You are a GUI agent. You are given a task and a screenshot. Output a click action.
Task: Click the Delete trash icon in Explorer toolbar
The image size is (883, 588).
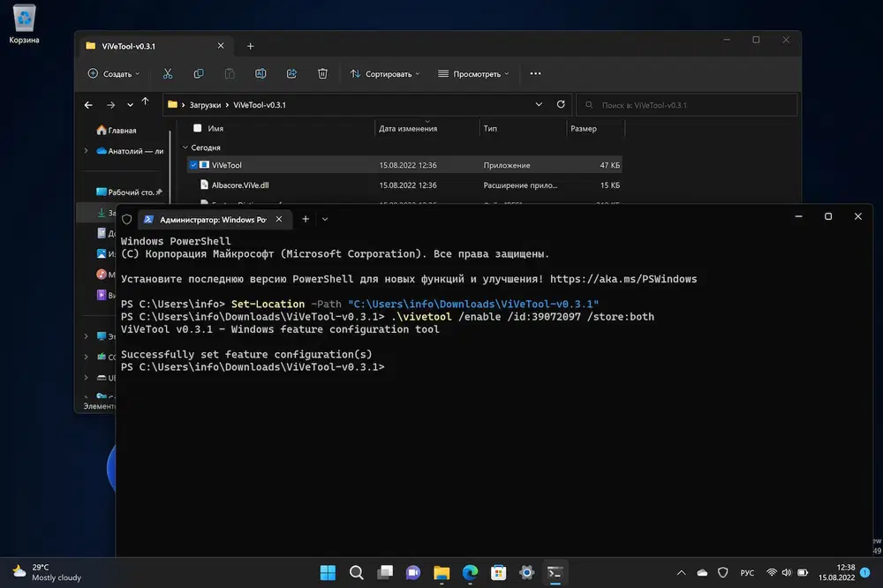322,74
